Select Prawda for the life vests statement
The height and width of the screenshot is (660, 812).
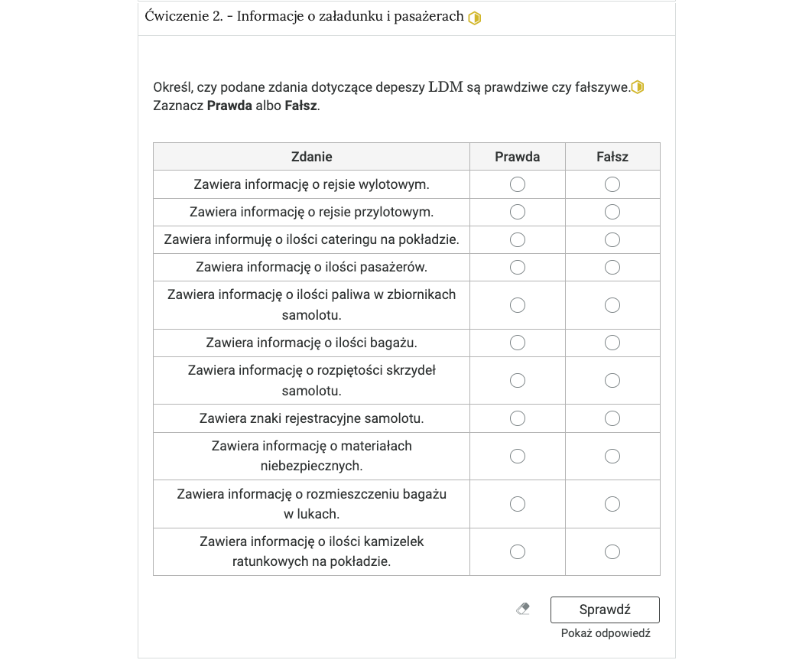tap(518, 551)
